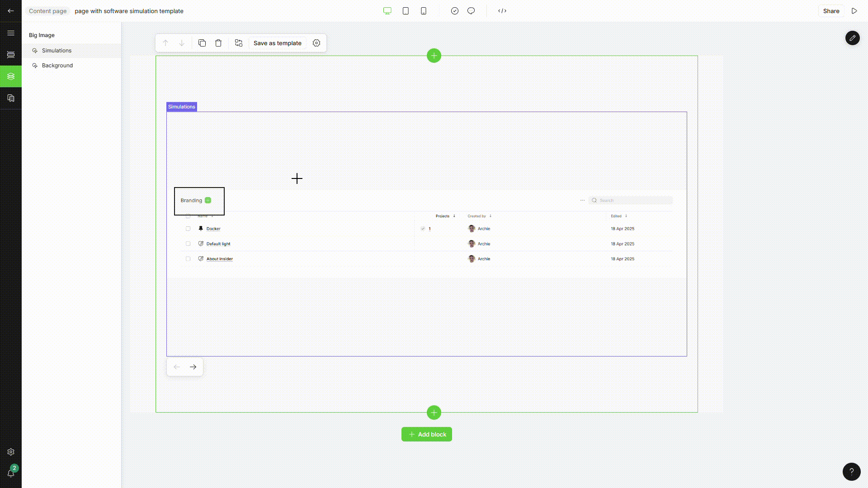Sort by Created by column arrow

pyautogui.click(x=491, y=216)
